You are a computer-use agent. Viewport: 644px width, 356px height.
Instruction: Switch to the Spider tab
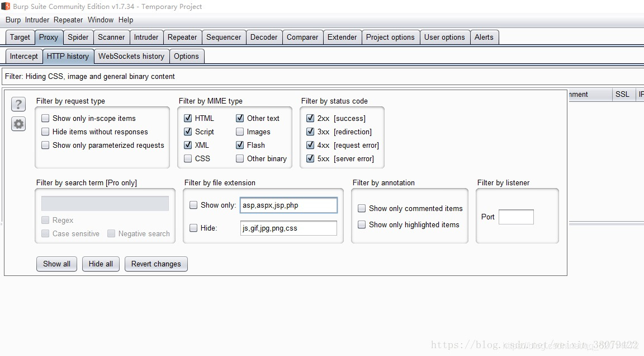click(x=78, y=38)
